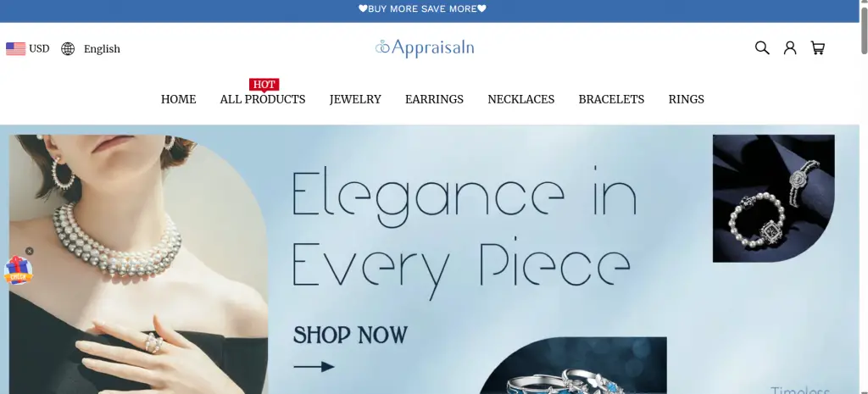Open the shopping cart icon
Screen dimensions: 868x394
coord(818,48)
